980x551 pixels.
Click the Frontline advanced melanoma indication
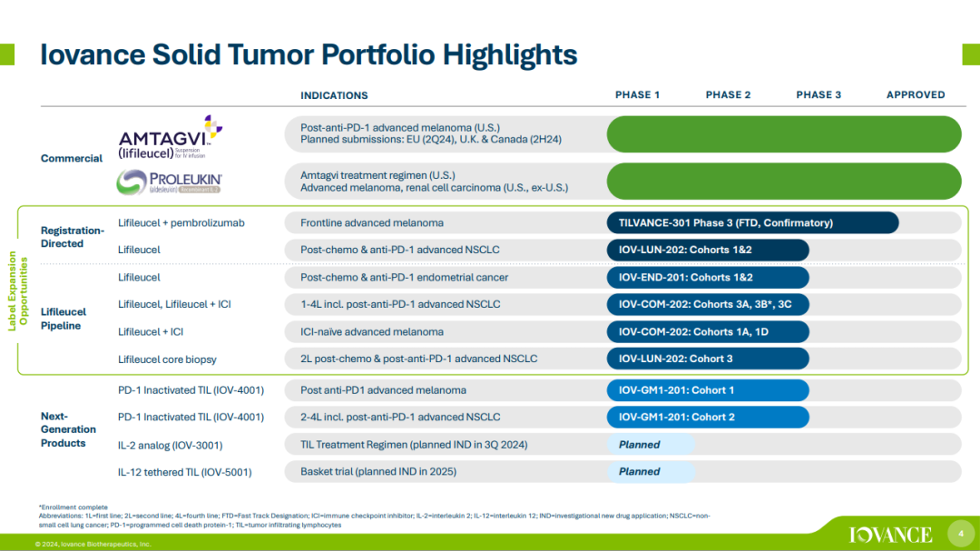click(372, 223)
